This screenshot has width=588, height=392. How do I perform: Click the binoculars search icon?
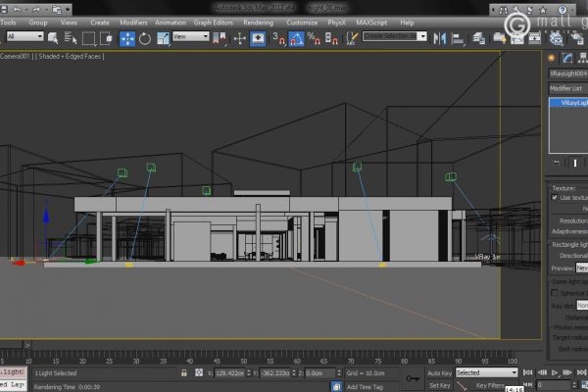point(504,10)
